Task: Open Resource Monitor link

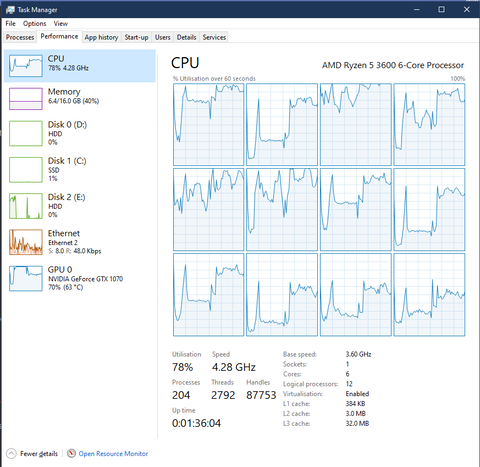Action: (x=113, y=454)
